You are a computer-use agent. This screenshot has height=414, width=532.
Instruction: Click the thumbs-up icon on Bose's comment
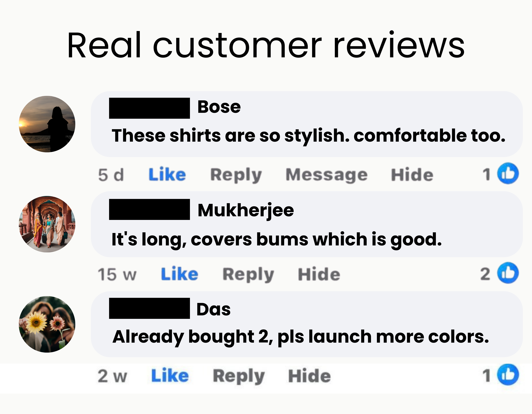tap(508, 173)
